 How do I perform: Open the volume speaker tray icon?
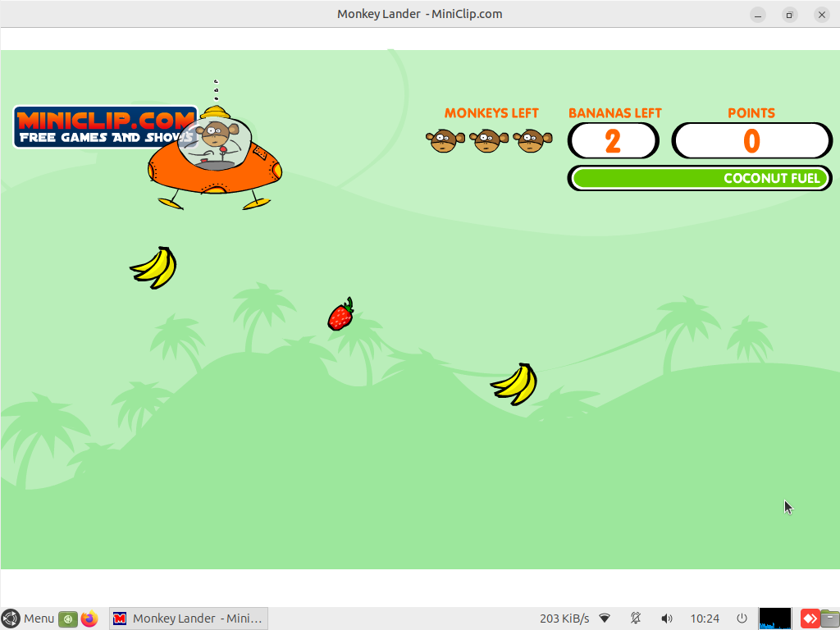pyautogui.click(x=666, y=619)
